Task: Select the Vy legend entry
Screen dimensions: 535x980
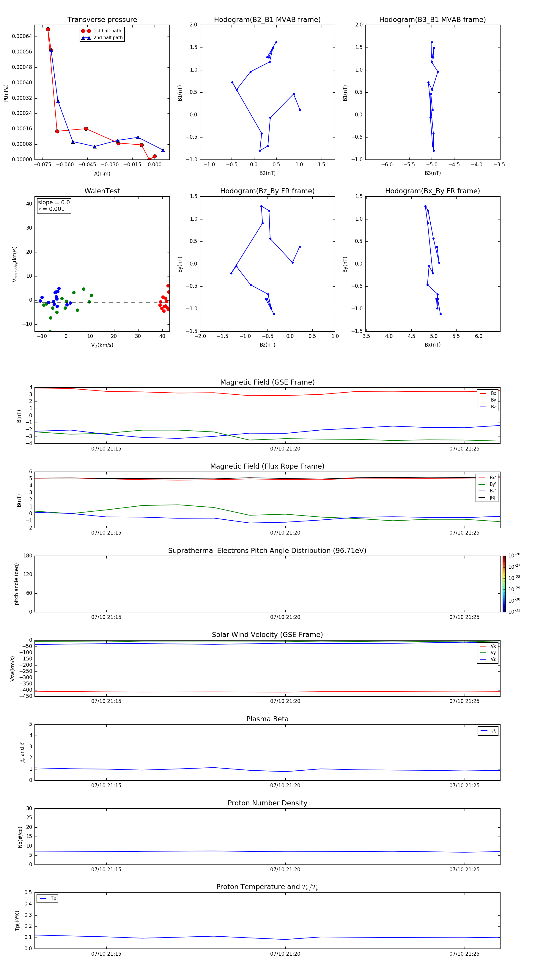Action: pos(488,652)
